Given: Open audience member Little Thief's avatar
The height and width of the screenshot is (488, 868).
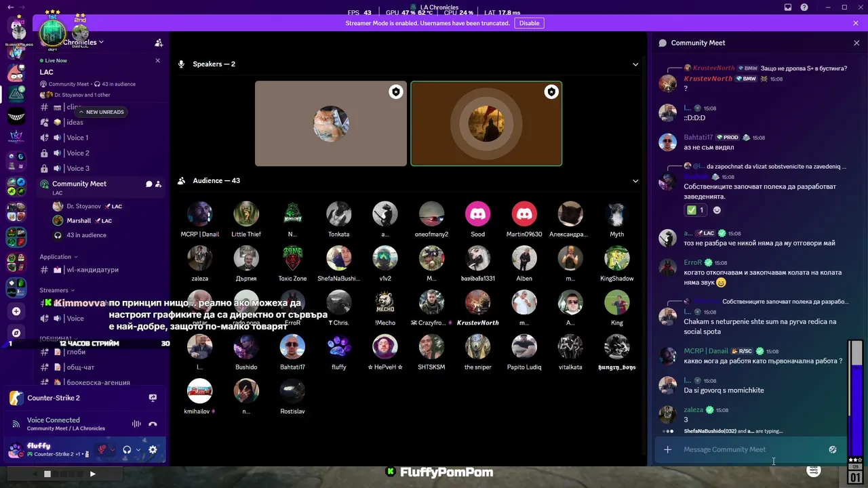Looking at the screenshot, I should [246, 214].
